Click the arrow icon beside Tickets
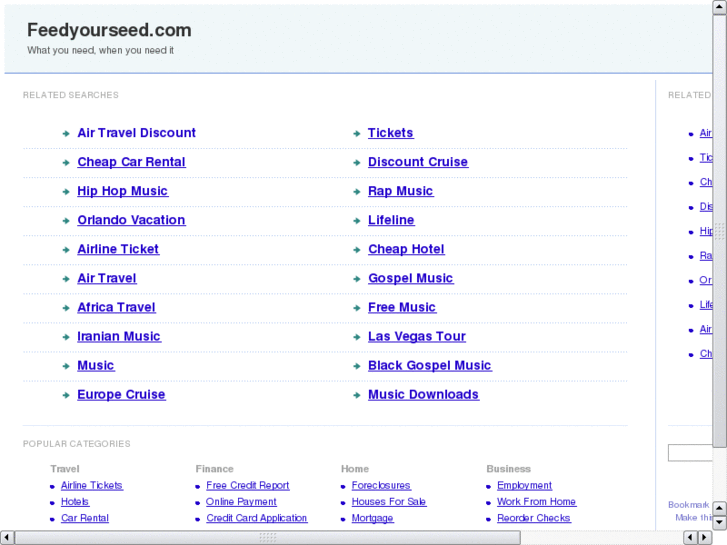The height and width of the screenshot is (545, 727). pos(357,134)
